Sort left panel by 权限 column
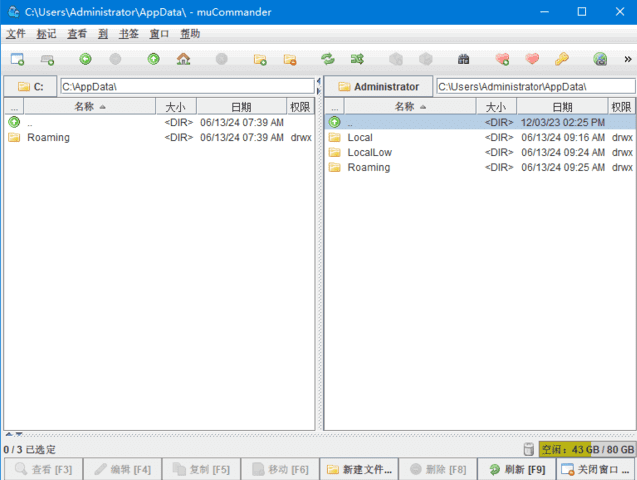637x480 pixels. tap(300, 107)
